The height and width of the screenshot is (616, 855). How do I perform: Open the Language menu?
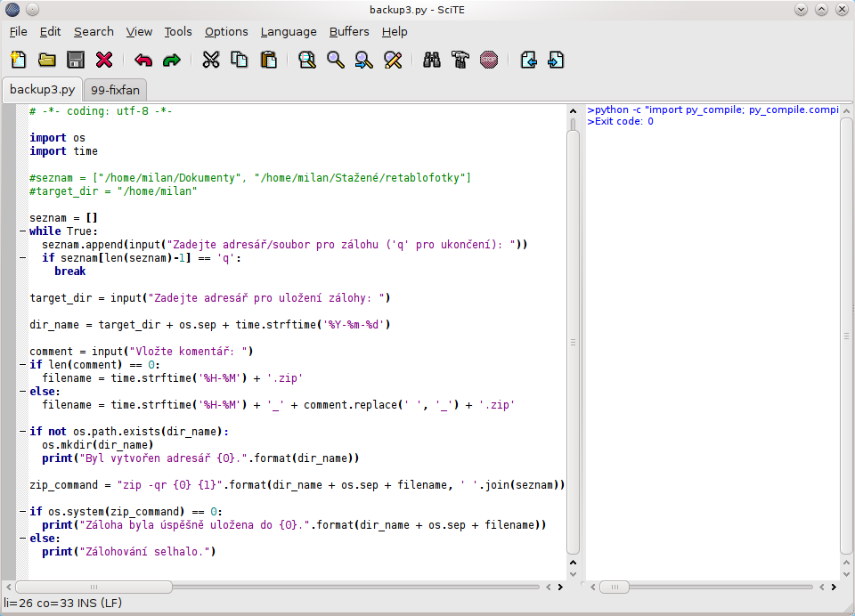pos(289,32)
